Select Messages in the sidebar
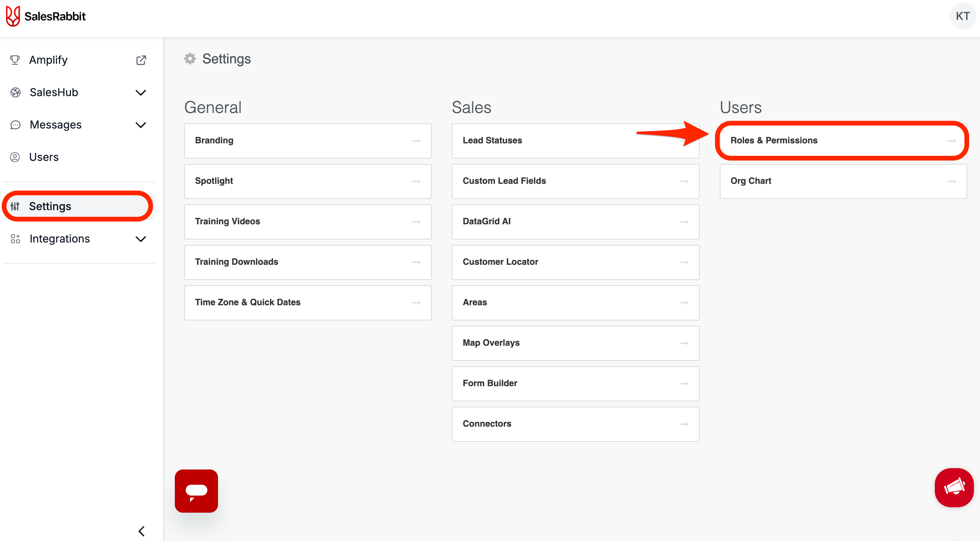Image resolution: width=980 pixels, height=541 pixels. [x=79, y=125]
